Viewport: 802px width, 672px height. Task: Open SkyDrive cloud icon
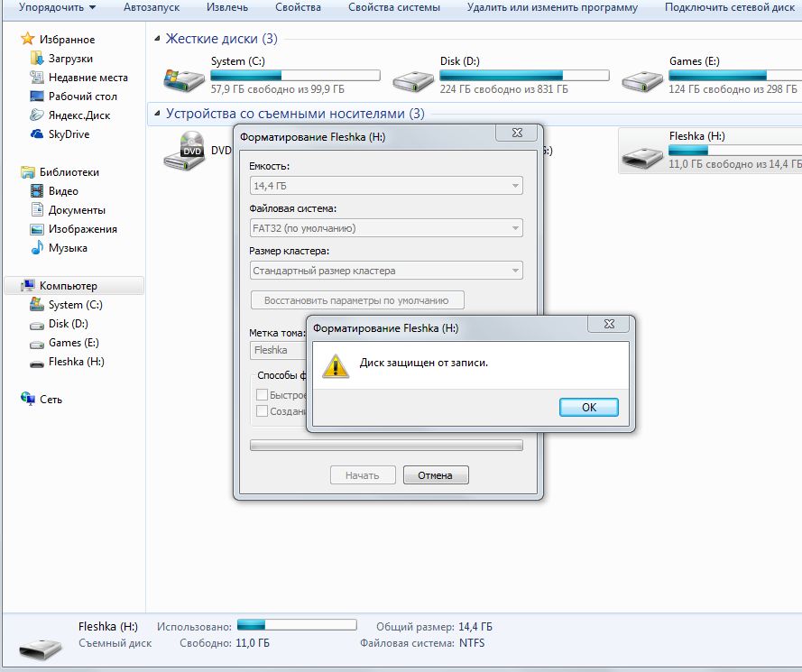click(x=37, y=134)
